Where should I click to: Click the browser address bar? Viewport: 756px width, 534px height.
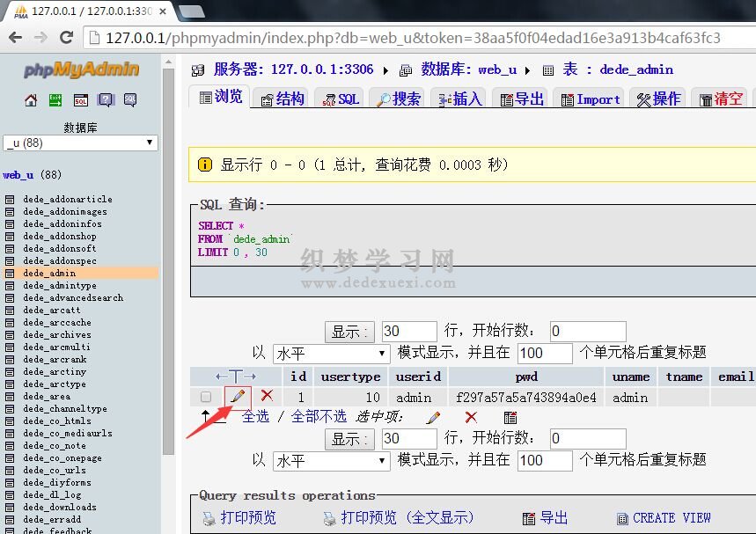click(420, 38)
